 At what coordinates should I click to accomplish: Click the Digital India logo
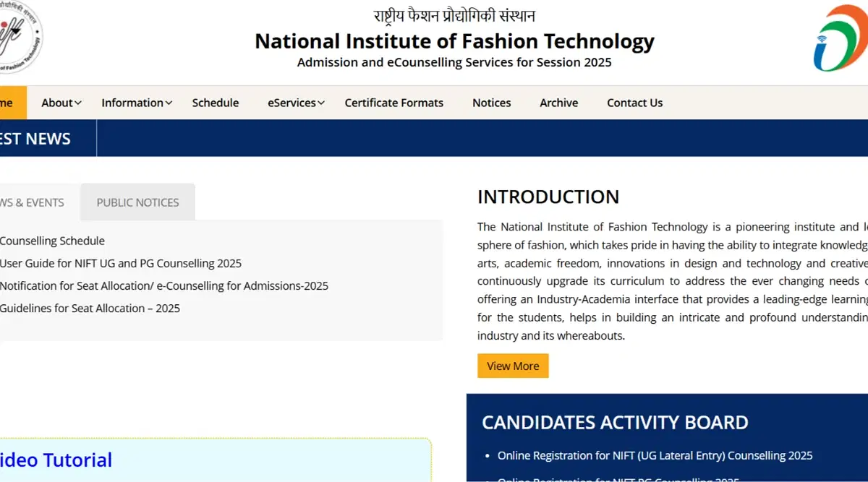pyautogui.click(x=841, y=38)
